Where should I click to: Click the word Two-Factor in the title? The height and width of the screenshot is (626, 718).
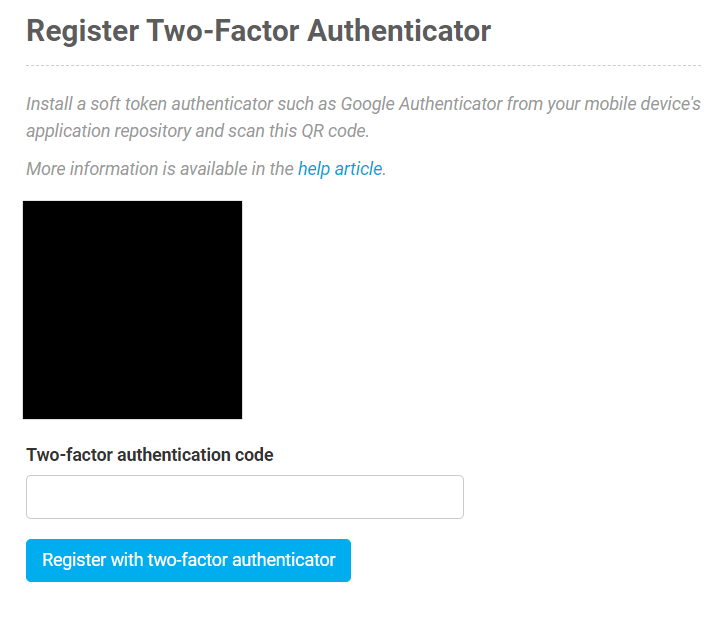[x=223, y=31]
